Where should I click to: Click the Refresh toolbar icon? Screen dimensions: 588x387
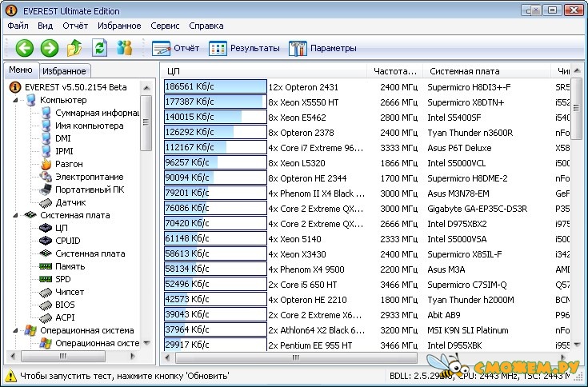[99, 48]
